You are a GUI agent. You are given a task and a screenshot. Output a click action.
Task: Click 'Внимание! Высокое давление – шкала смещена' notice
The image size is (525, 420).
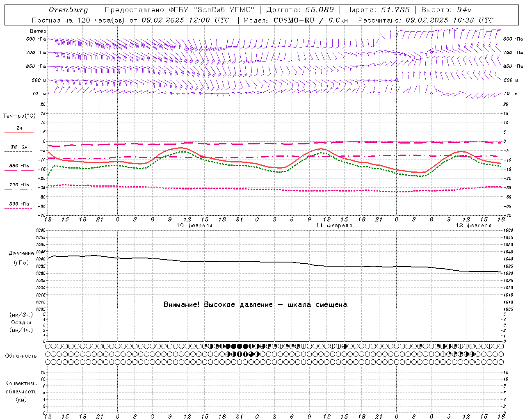tap(255, 305)
